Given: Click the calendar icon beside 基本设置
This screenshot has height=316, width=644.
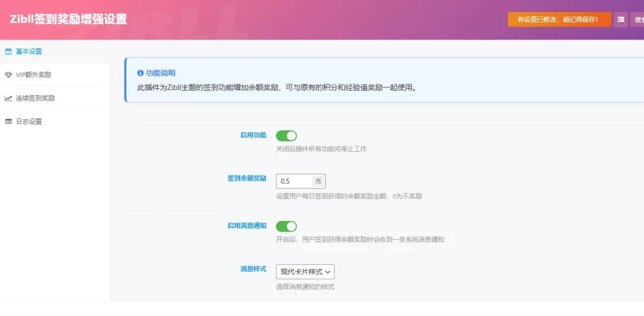Looking at the screenshot, I should tap(8, 51).
